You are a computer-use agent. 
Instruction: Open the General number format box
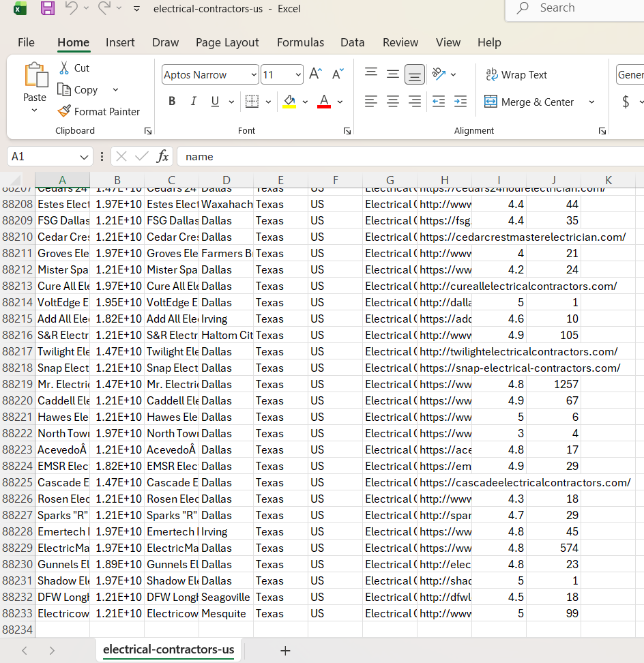pyautogui.click(x=630, y=75)
